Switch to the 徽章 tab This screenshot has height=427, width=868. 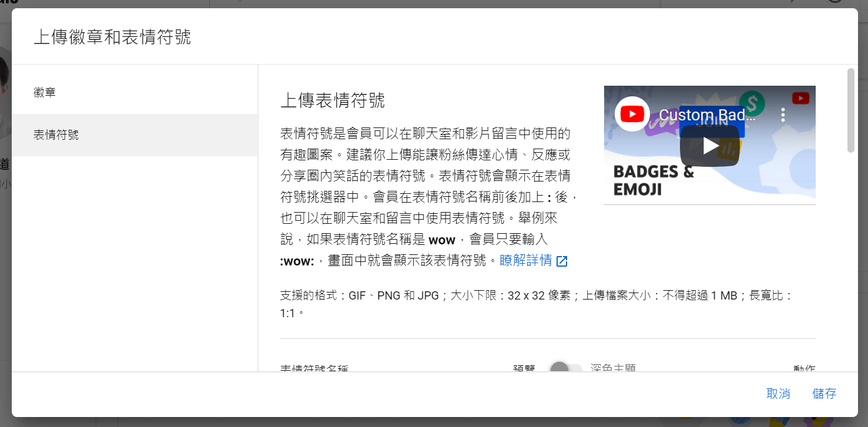click(x=135, y=93)
